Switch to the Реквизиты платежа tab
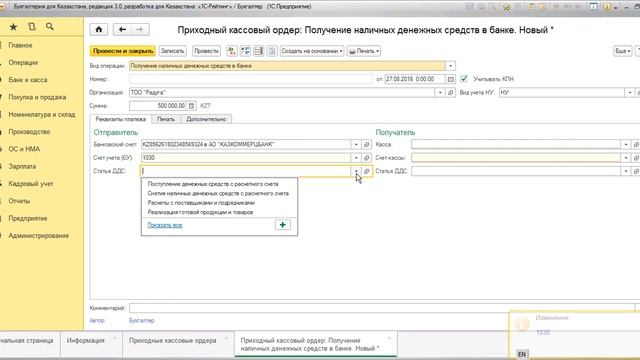 [120, 119]
